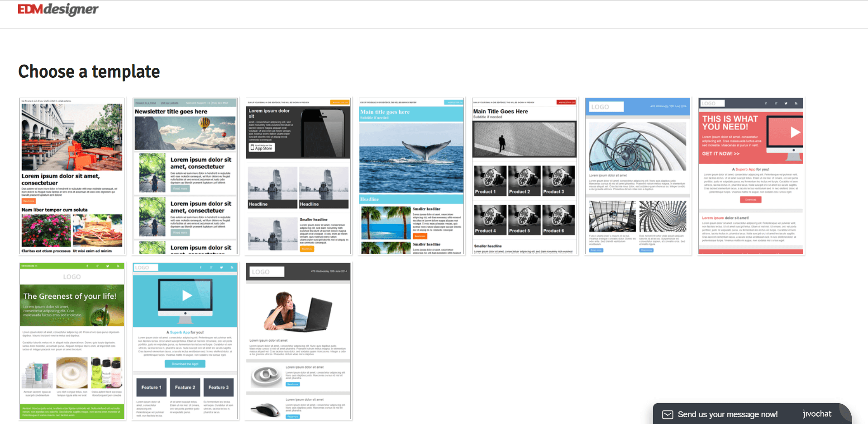
Task: Click play icon in red template preview
Action: point(795,132)
